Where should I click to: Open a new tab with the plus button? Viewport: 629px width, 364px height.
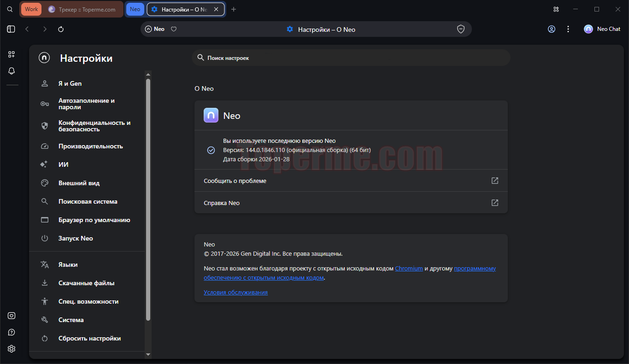click(234, 9)
